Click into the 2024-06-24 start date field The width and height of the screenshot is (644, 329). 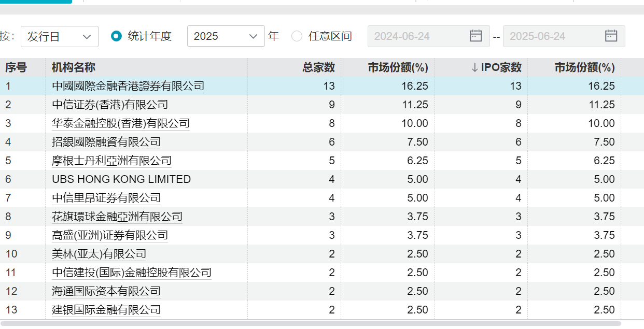(415, 36)
